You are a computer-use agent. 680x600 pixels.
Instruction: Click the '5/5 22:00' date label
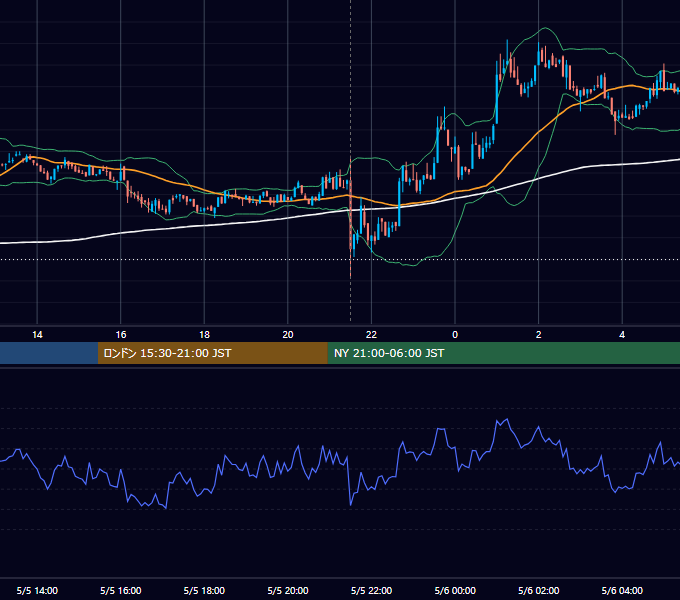click(371, 590)
